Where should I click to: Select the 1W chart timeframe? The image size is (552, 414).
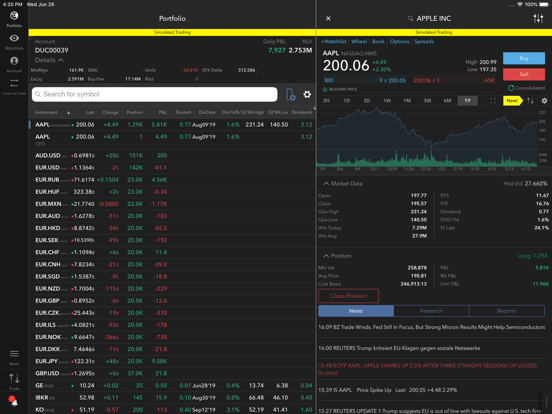pyautogui.click(x=387, y=101)
